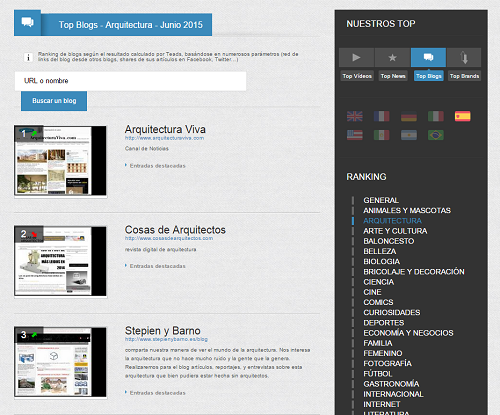Click the Canal de Noticias description text

click(147, 149)
